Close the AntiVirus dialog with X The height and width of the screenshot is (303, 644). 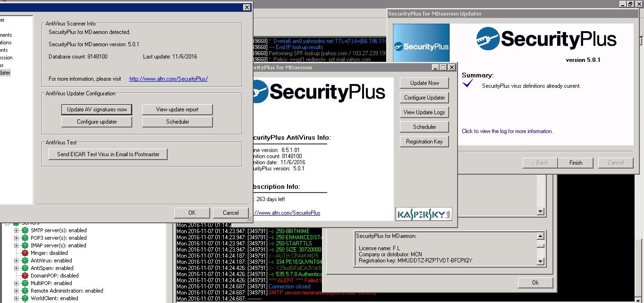pyautogui.click(x=246, y=7)
